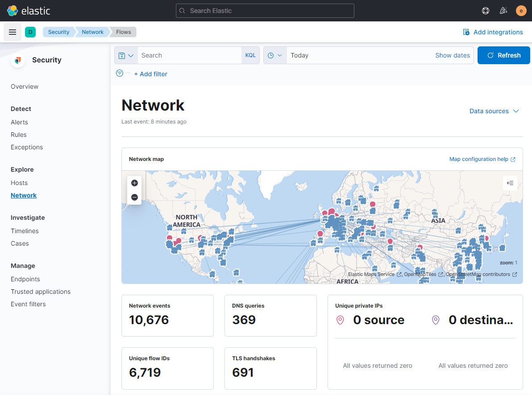Open the main navigation hamburger menu
Screen dimensions: 532x395
[x=12, y=32]
